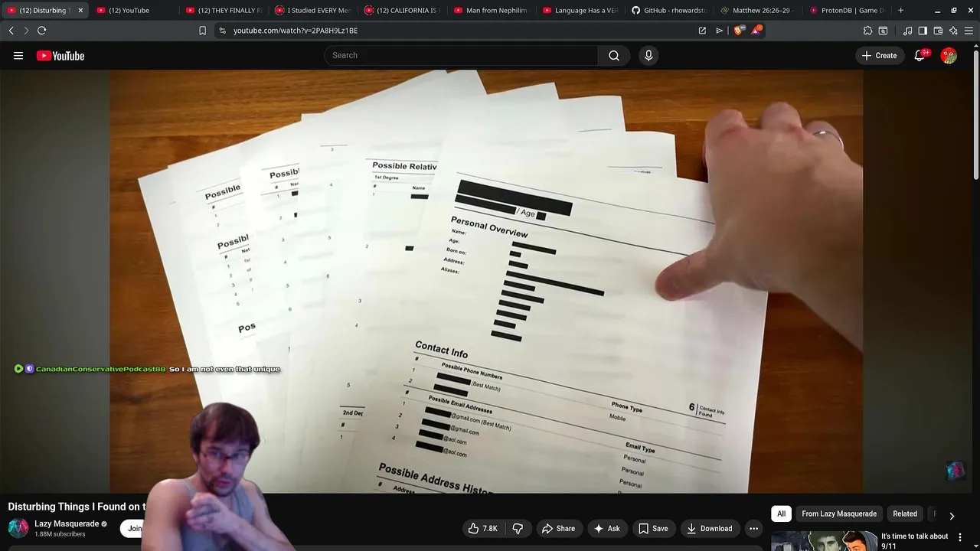980x551 pixels.
Task: Click It's time to talk about 9/11 title
Action: [x=915, y=541]
